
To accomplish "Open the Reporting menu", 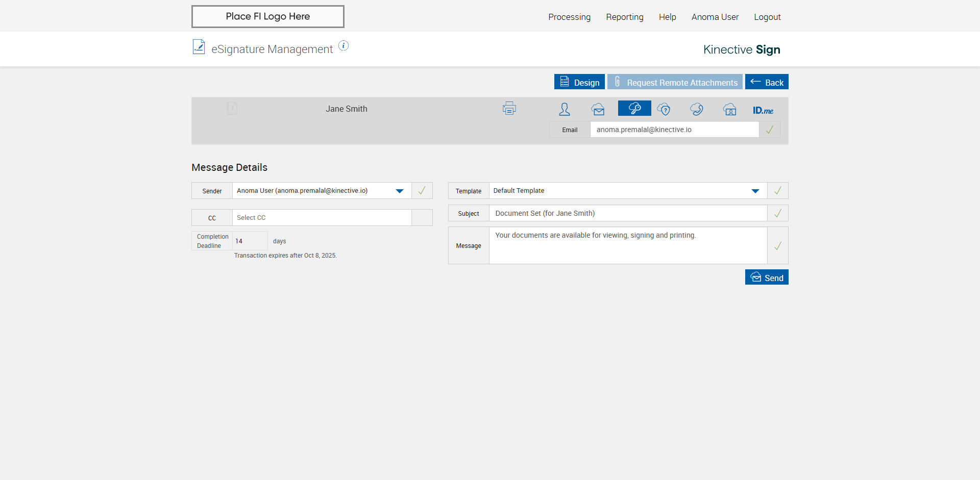I will click(625, 17).
